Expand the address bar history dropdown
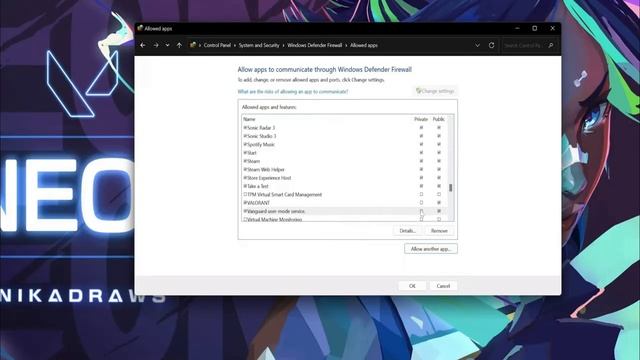The width and height of the screenshot is (640, 360). pos(477,45)
